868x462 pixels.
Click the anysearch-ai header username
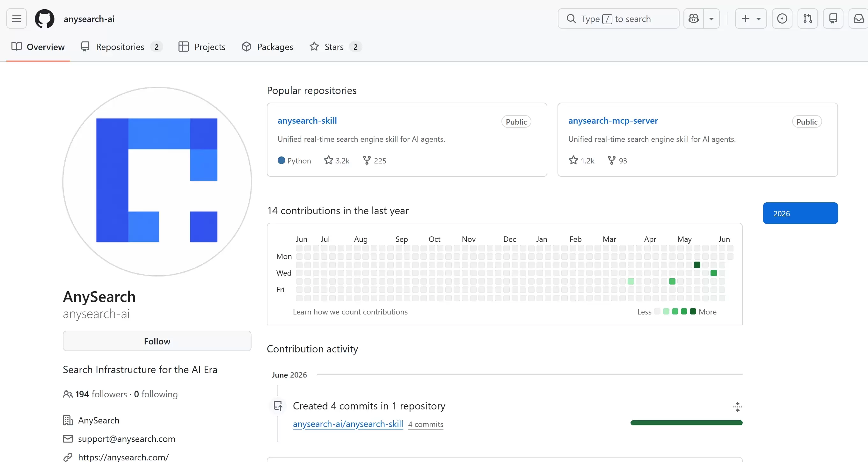[x=89, y=19]
